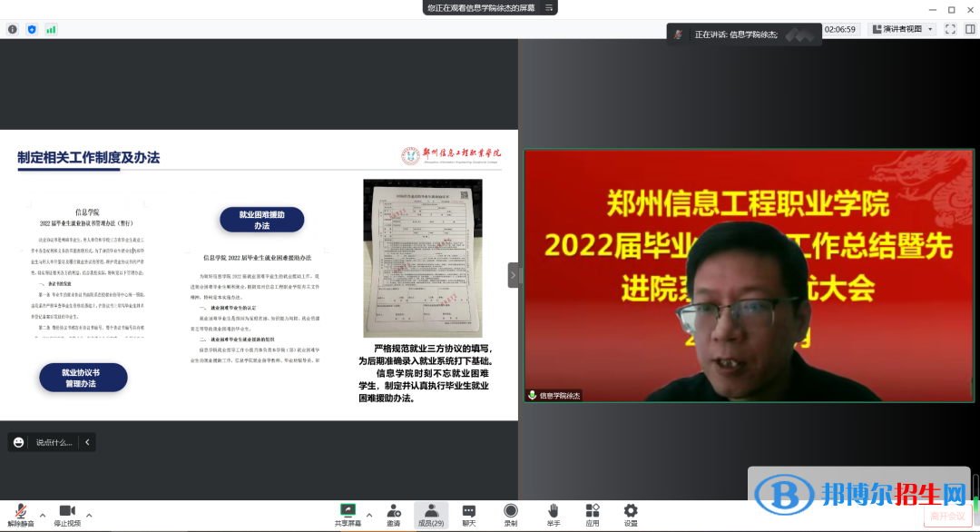The width and height of the screenshot is (980, 532).
Task: Click the muted mic icon beside speaker name
Action: 678,34
